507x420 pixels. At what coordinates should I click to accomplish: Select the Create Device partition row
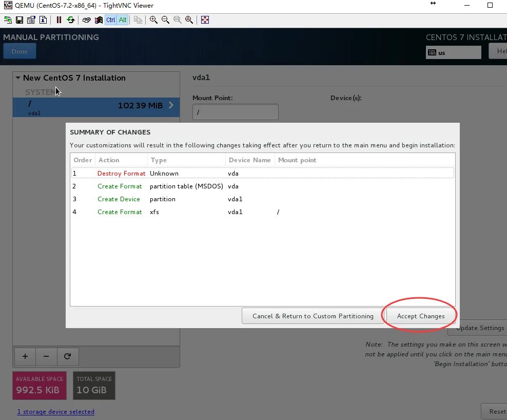pos(263,199)
